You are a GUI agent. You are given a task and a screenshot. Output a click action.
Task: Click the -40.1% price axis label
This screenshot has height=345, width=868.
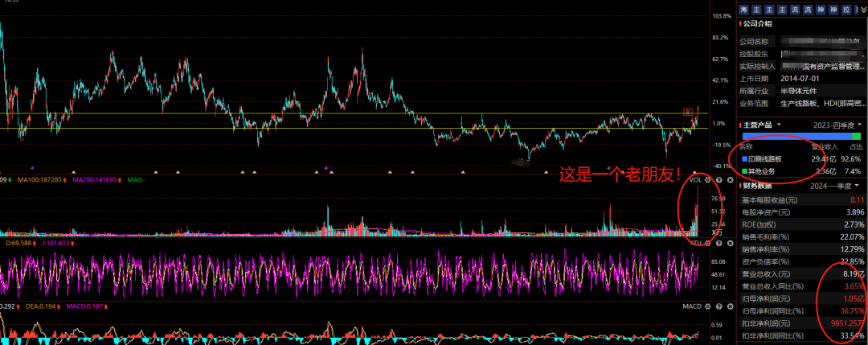pos(722,166)
